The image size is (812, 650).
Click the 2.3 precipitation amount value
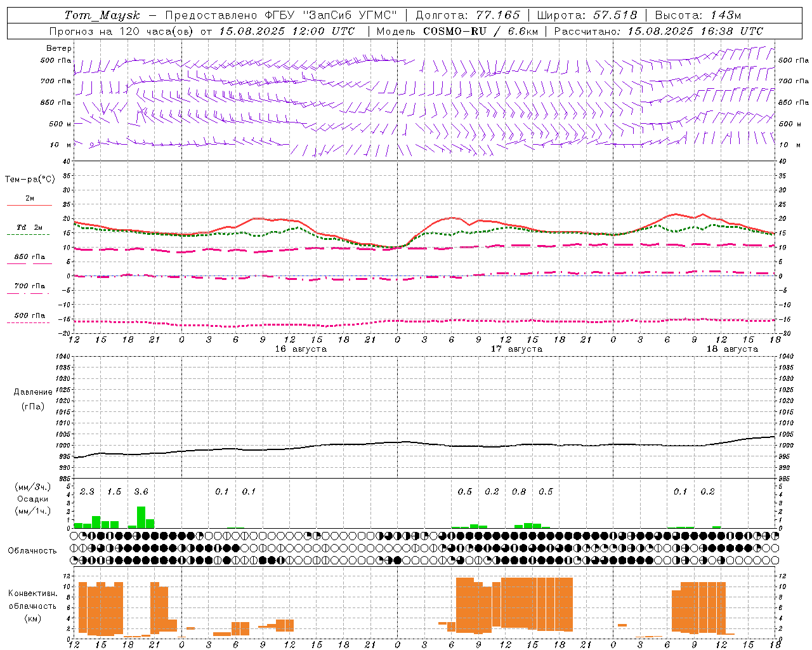point(87,492)
